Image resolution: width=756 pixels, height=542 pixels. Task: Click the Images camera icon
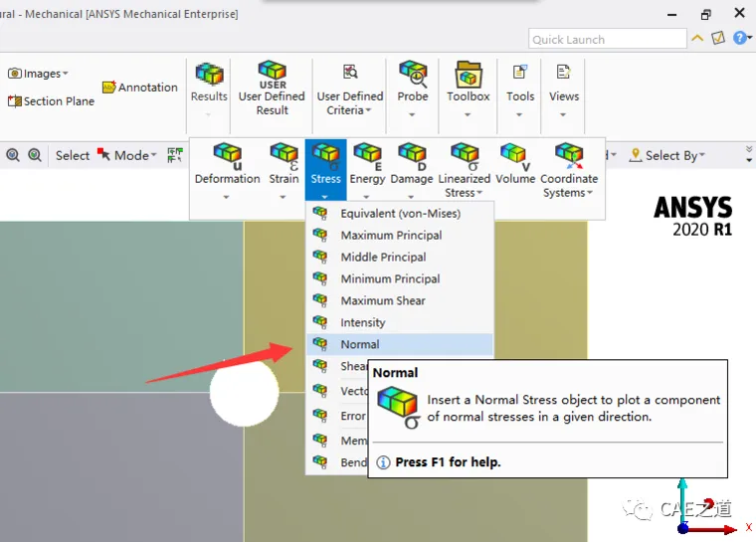tap(15, 74)
